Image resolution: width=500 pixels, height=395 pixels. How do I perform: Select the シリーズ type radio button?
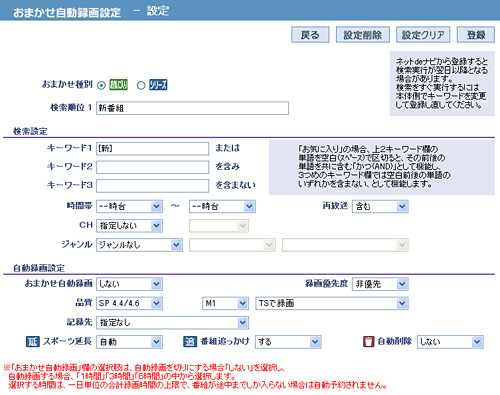[141, 85]
